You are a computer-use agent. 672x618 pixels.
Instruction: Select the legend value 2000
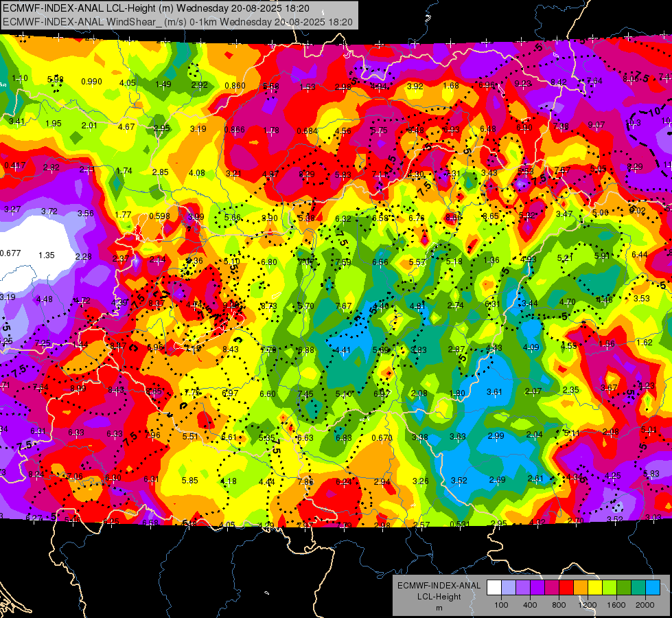pos(645,605)
